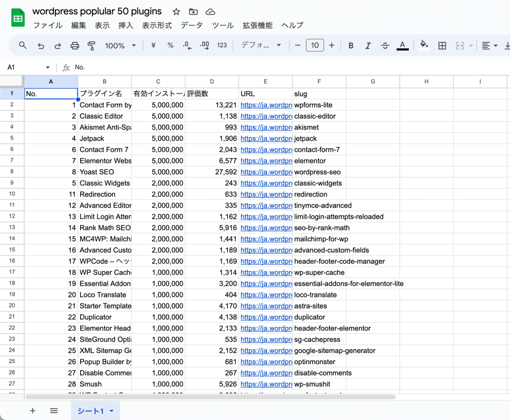This screenshot has width=510, height=420.
Task: Open the ツール menu
Action: 223,25
